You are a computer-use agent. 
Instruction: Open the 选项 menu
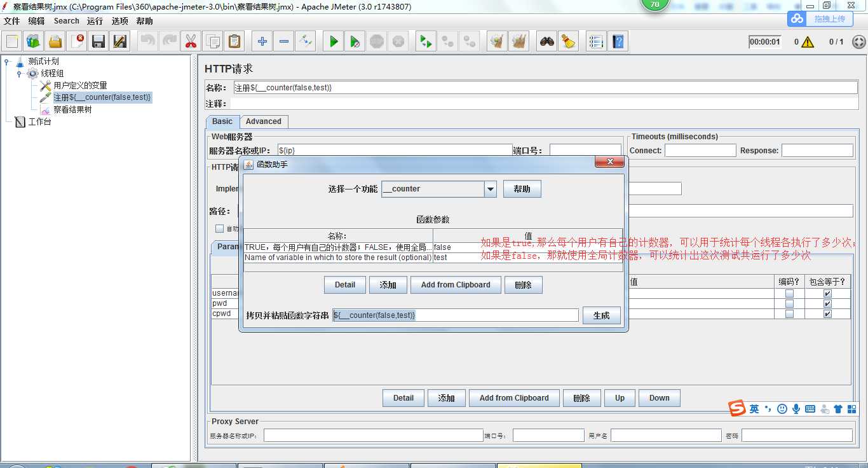pyautogui.click(x=120, y=21)
